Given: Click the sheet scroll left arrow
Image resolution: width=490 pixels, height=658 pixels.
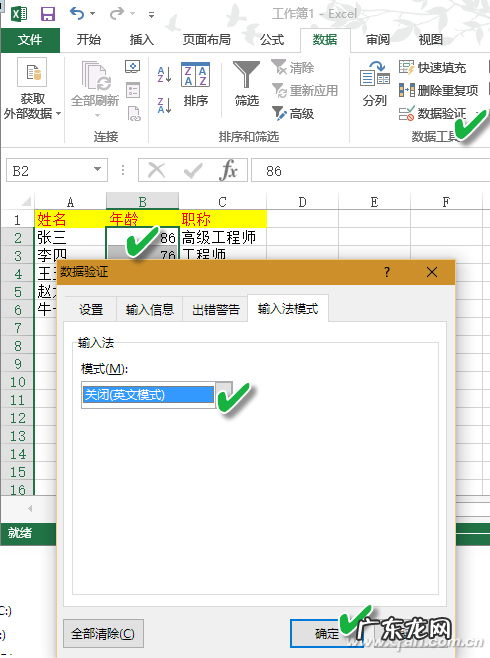Looking at the screenshot, I should click(30, 508).
